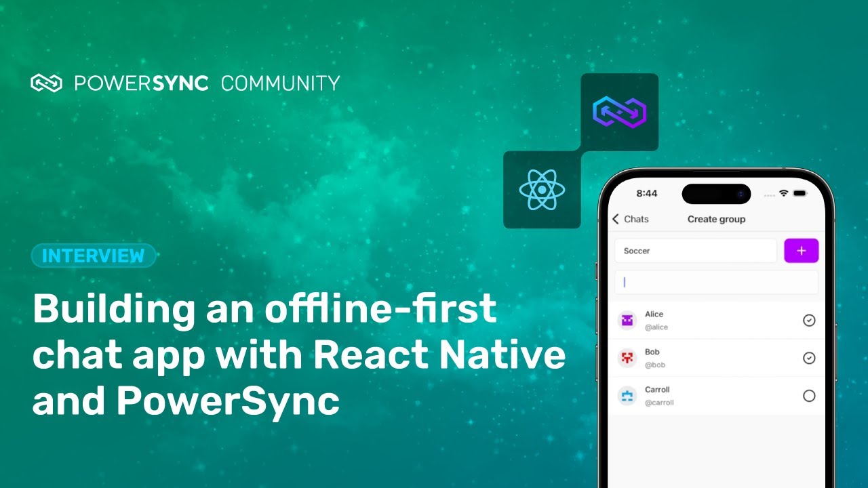
Task: Tap the back chevron icon
Action: tap(616, 219)
